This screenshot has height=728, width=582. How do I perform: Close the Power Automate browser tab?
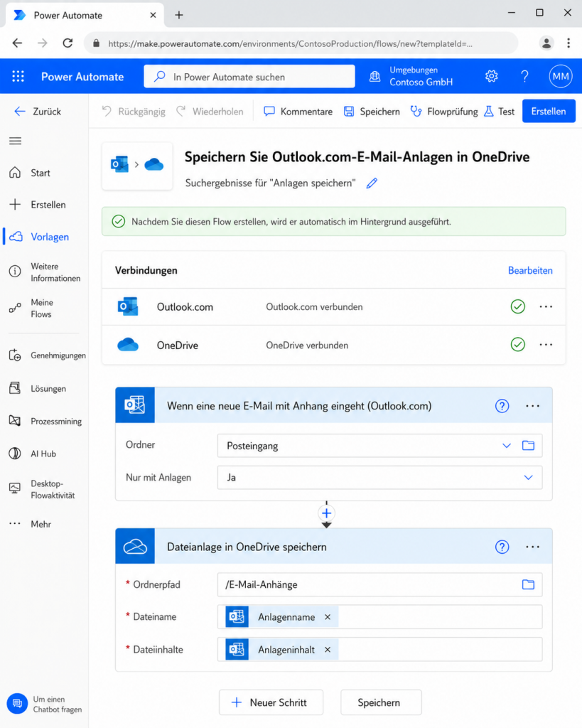pyautogui.click(x=153, y=16)
